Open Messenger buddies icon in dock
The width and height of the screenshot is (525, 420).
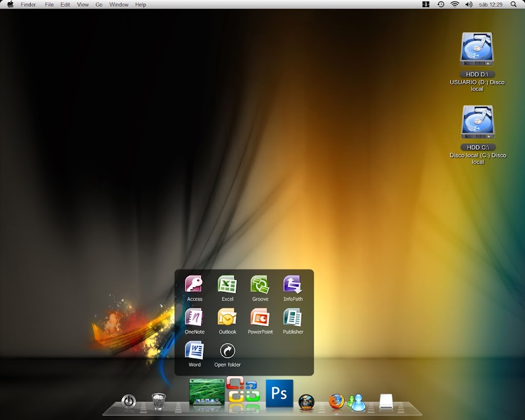[357, 402]
